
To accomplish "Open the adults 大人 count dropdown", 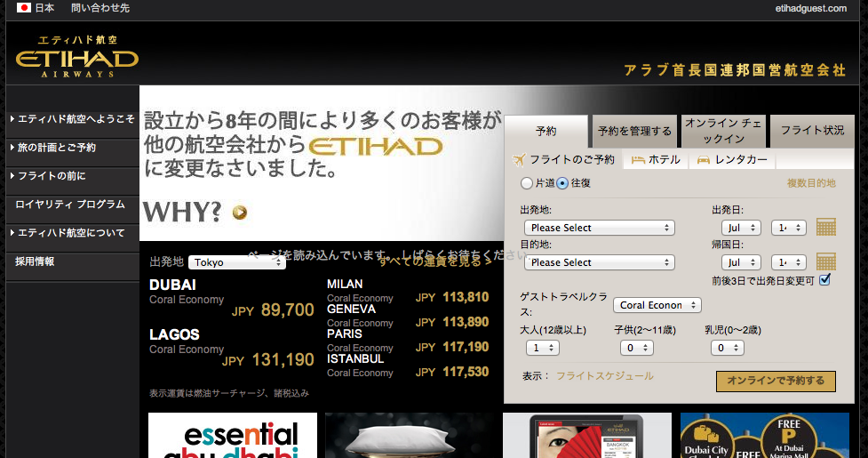I will coord(543,348).
